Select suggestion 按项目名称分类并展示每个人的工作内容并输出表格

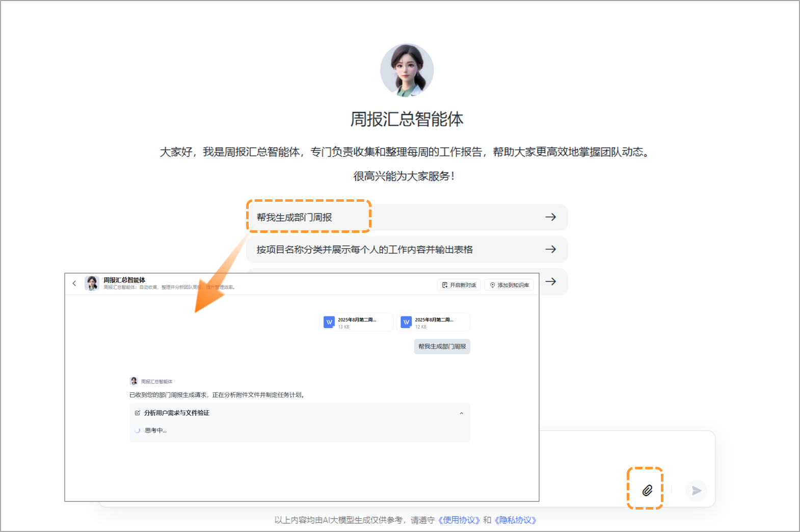pos(407,250)
